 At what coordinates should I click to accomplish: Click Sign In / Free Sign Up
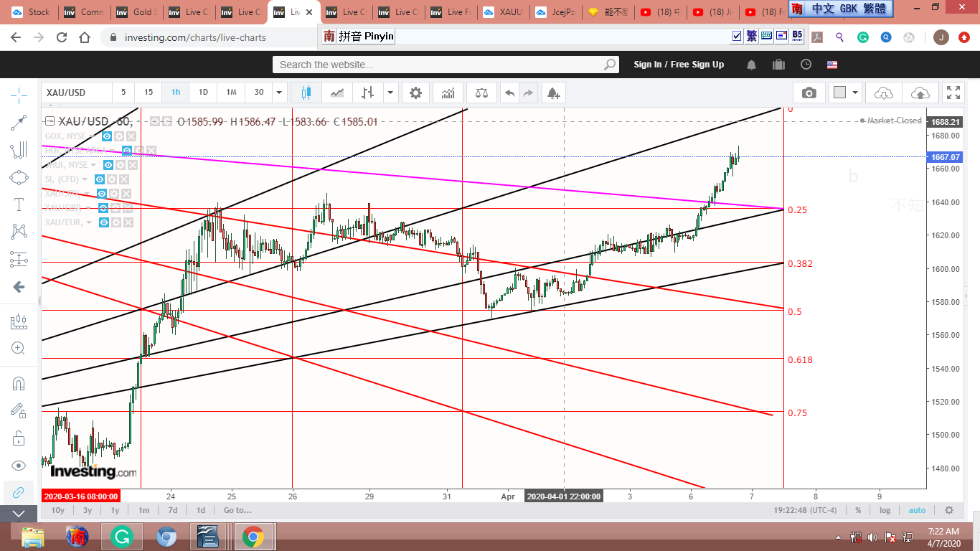[x=678, y=65]
